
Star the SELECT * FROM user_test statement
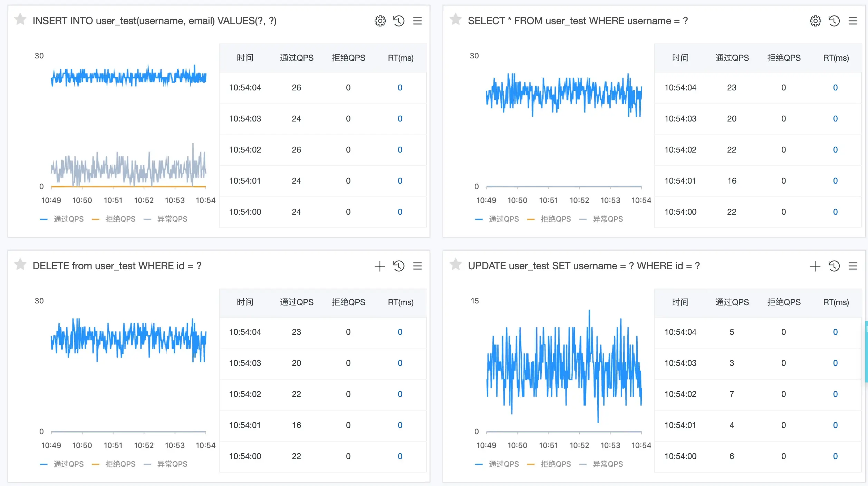point(455,19)
